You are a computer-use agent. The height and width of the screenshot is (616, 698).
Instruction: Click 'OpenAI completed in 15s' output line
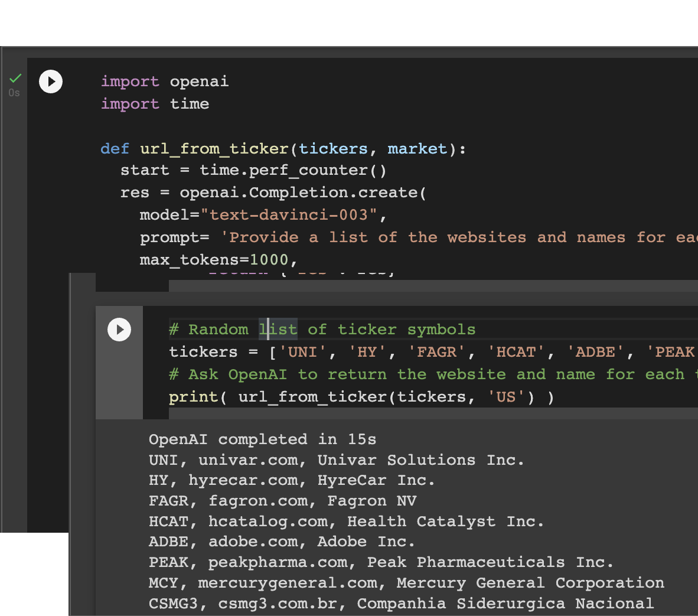click(x=262, y=439)
